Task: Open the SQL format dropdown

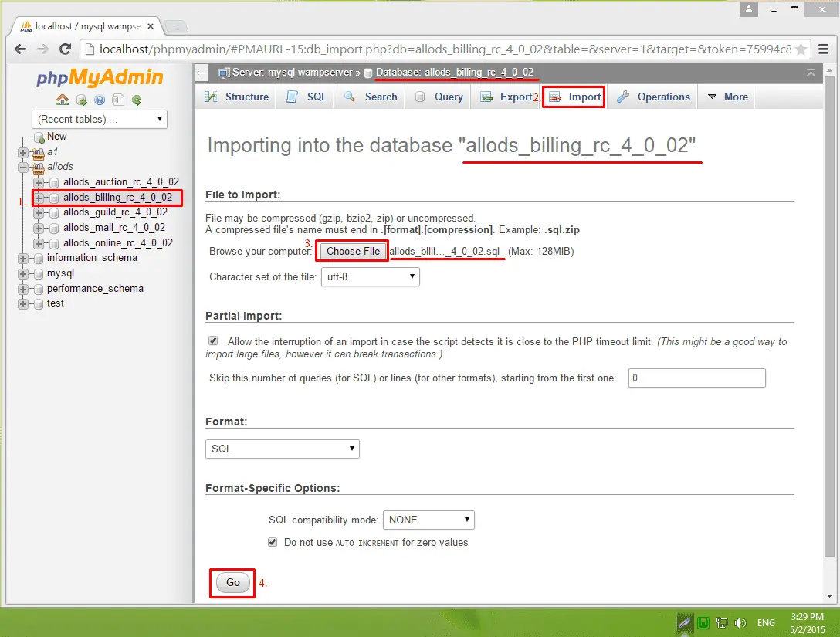Action: 283,449
